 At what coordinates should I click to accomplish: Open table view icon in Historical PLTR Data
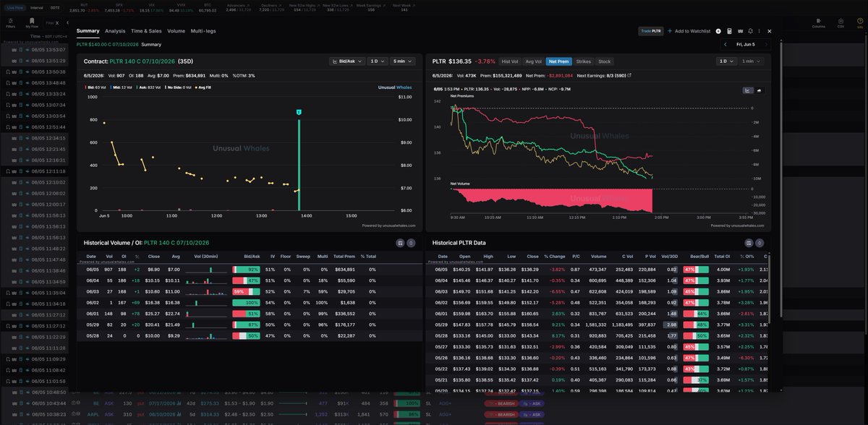point(748,244)
